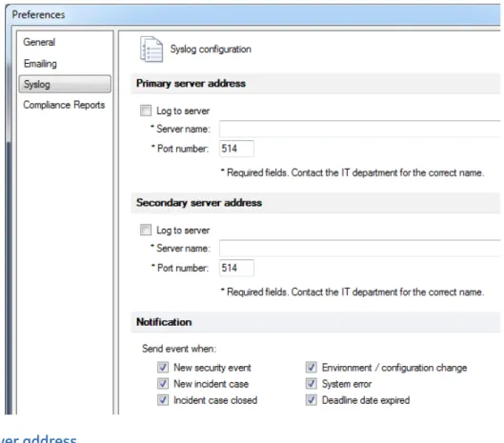Uncheck New incident case notification
The height and width of the screenshot is (443, 504).
(163, 384)
